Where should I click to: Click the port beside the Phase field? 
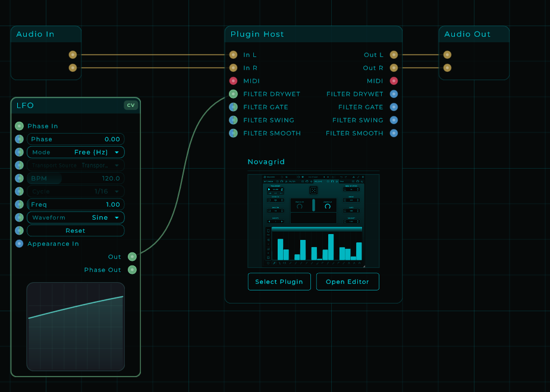[x=19, y=139]
